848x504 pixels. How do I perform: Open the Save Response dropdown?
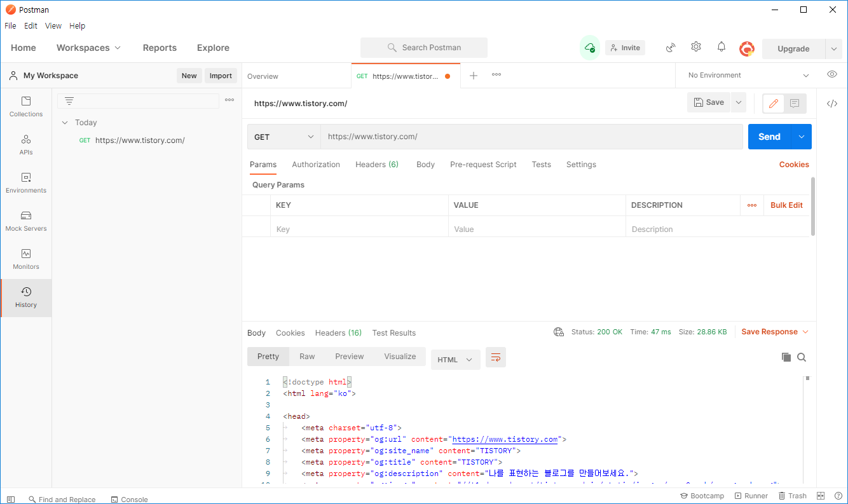coord(774,332)
